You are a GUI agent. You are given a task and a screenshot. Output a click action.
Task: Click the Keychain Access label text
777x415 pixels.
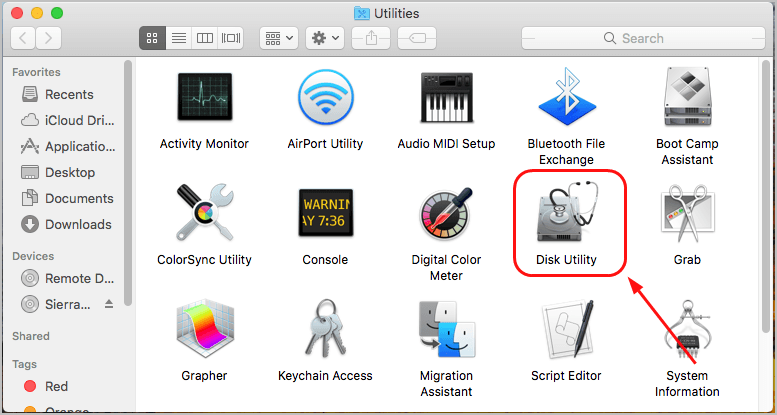coord(325,376)
